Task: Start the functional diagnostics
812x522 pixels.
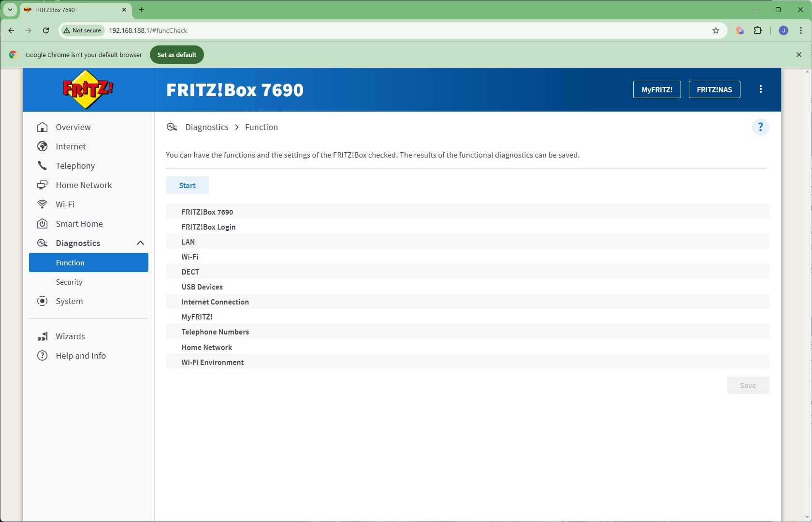Action: tap(188, 185)
